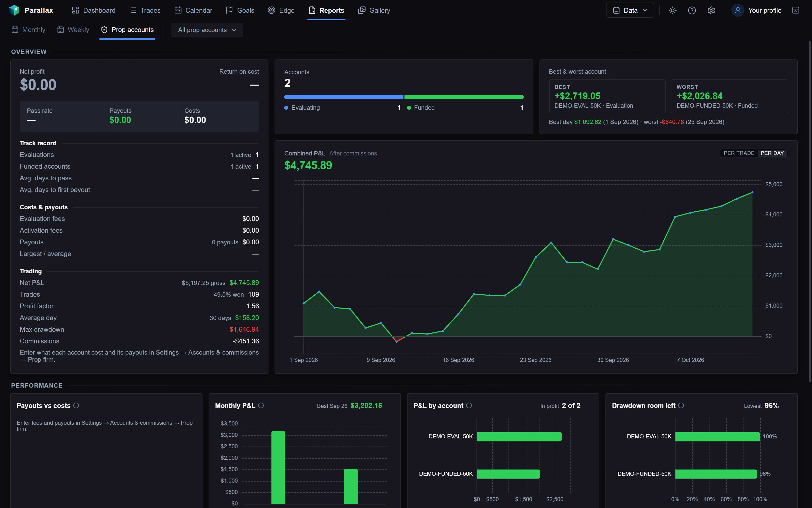Click the Gallery images icon
Image resolution: width=812 pixels, height=508 pixels.
[x=362, y=10]
